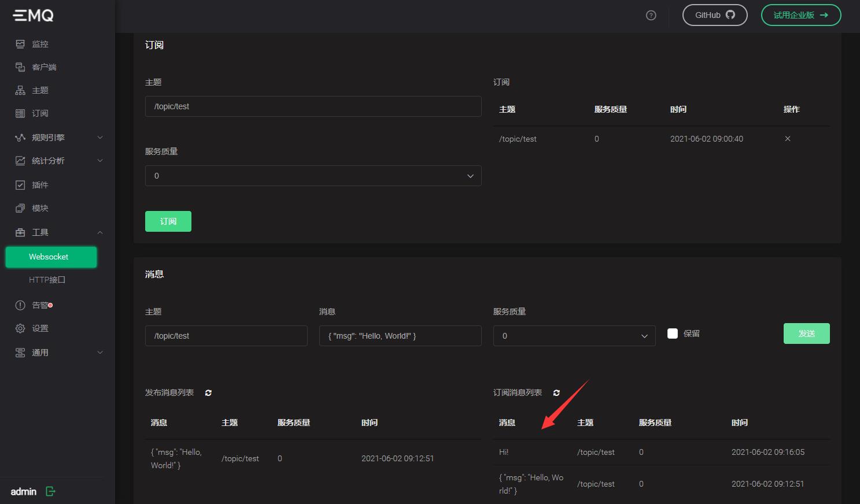Click the logout icon next to admin
860x504 pixels.
(50, 491)
